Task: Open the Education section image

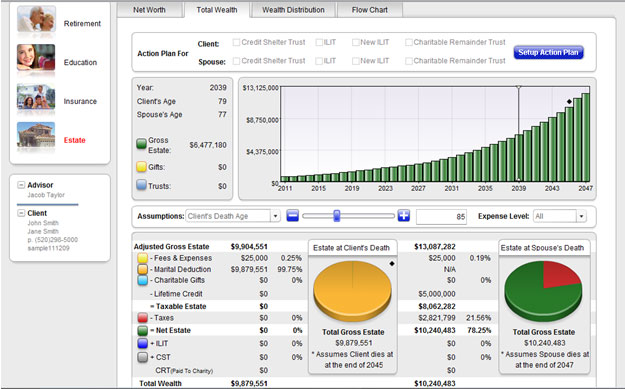Action: 36,57
